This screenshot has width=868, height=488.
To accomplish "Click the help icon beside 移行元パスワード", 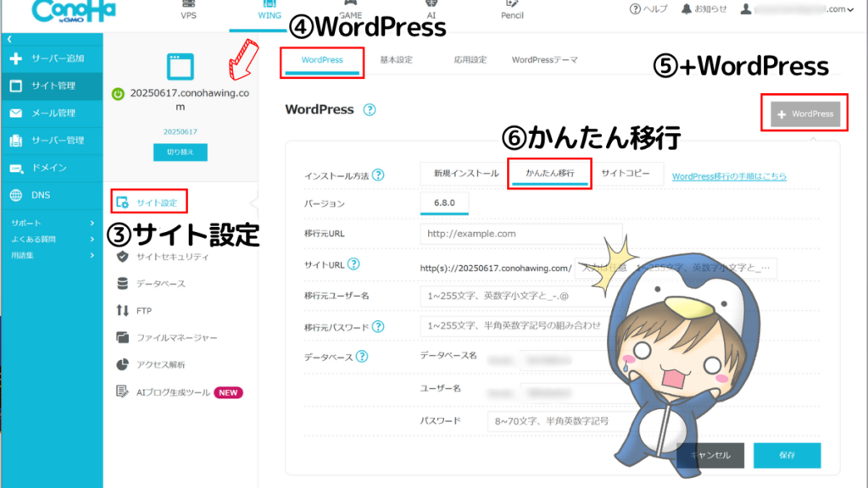I will [378, 326].
